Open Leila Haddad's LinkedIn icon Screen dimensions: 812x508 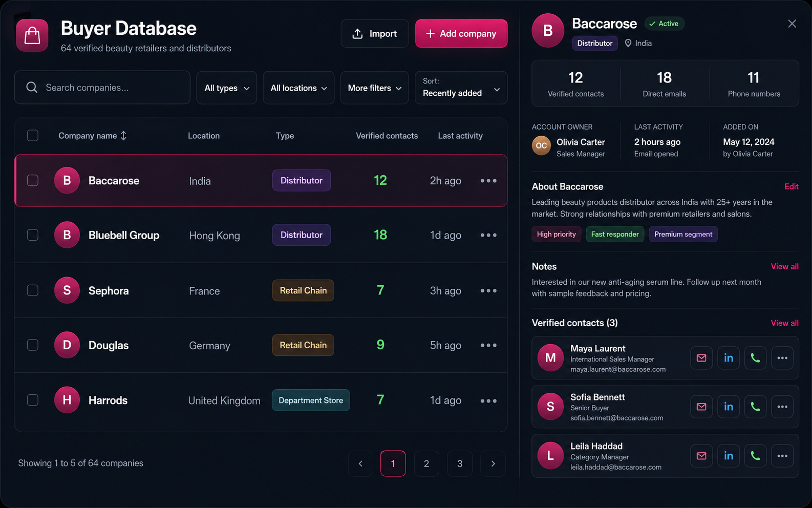coord(729,456)
